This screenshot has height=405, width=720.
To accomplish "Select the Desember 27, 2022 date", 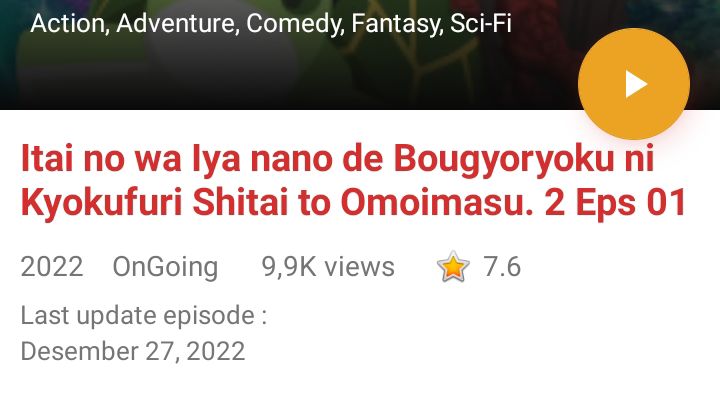I will click(x=133, y=351).
